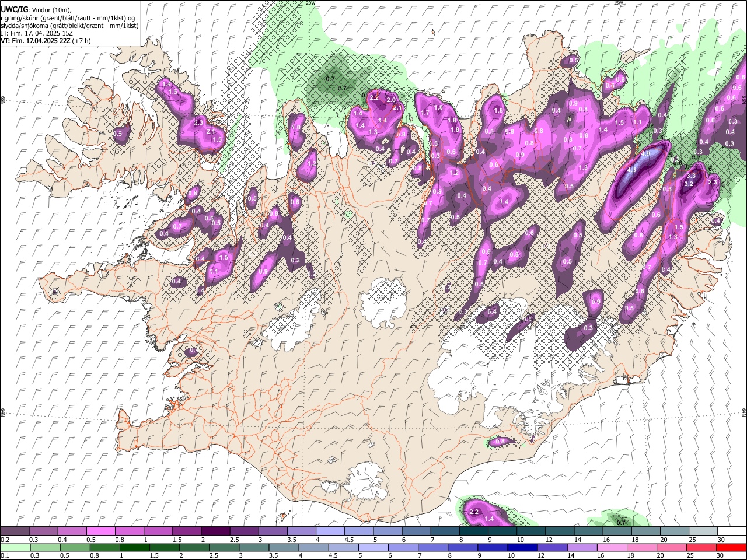747x560 pixels.
Task: Click the bright red swatch ending the rain scale
Action: (731, 547)
